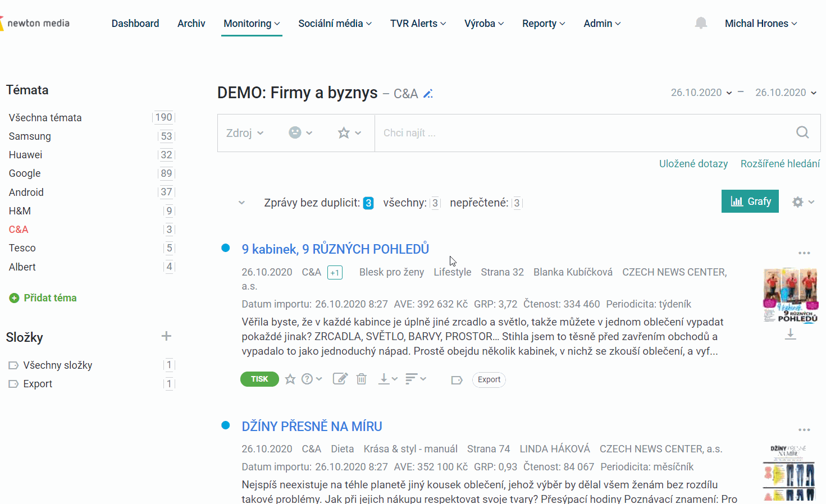This screenshot has width=826, height=504.
Task: Click the edit pencil next to C&A title
Action: point(428,94)
